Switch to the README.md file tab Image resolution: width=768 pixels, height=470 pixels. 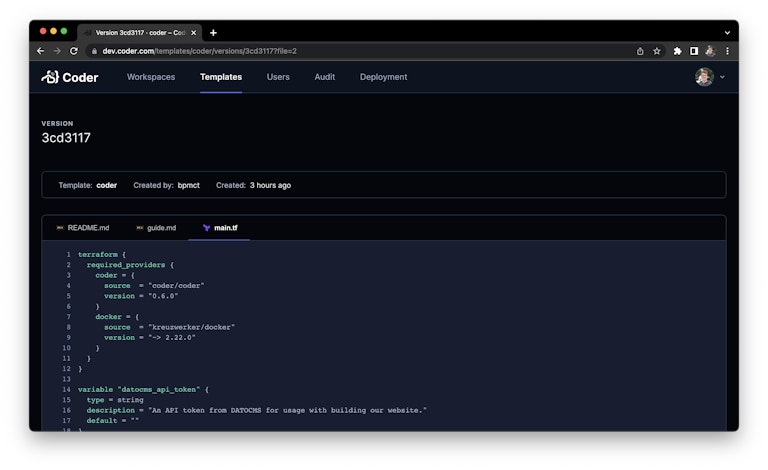click(x=82, y=228)
